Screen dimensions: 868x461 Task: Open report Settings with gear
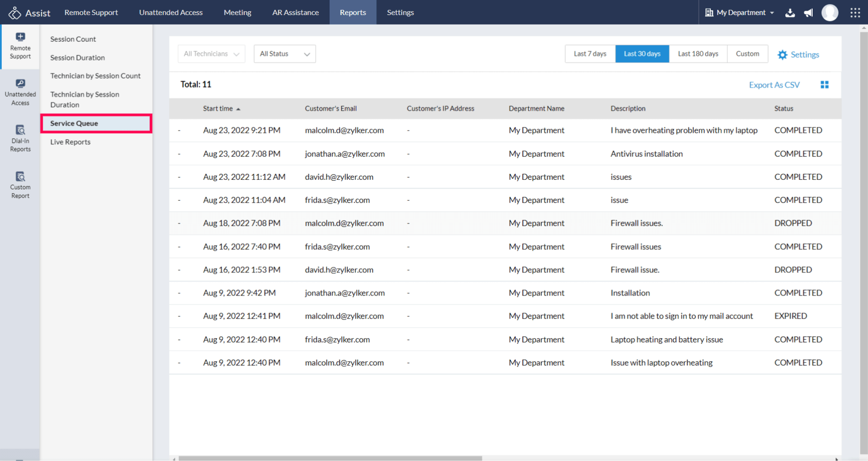coord(798,55)
